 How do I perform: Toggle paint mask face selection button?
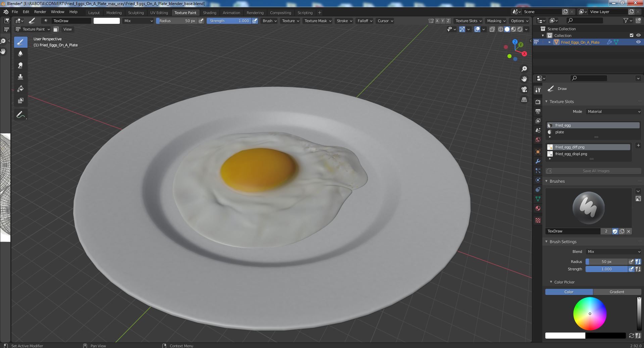point(56,29)
